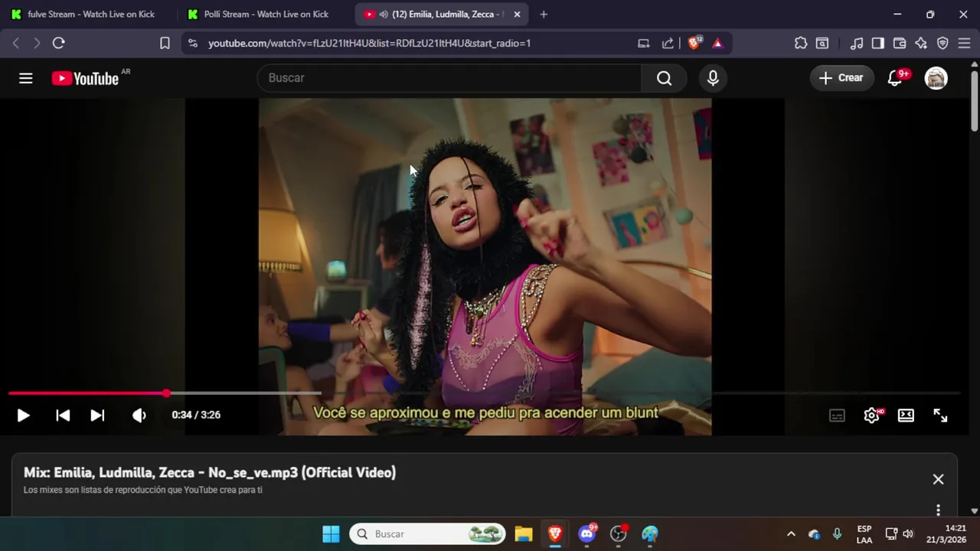The width and height of the screenshot is (980, 551).
Task: Open the browser extensions puzzle icon
Action: tap(801, 44)
